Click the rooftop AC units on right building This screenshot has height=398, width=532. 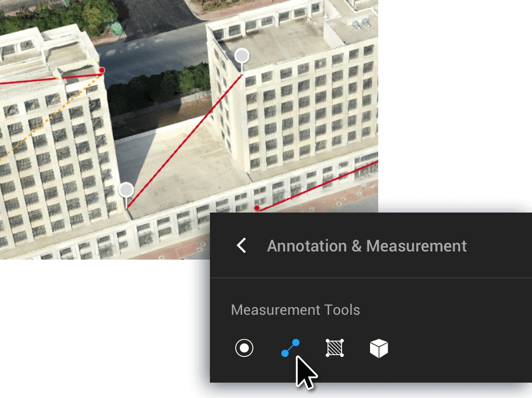[x=361, y=24]
